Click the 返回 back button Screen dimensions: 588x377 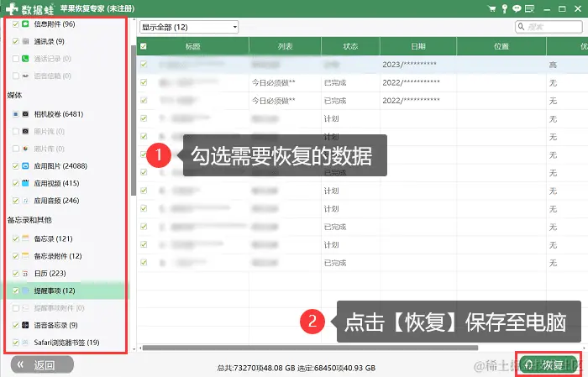(x=42, y=364)
